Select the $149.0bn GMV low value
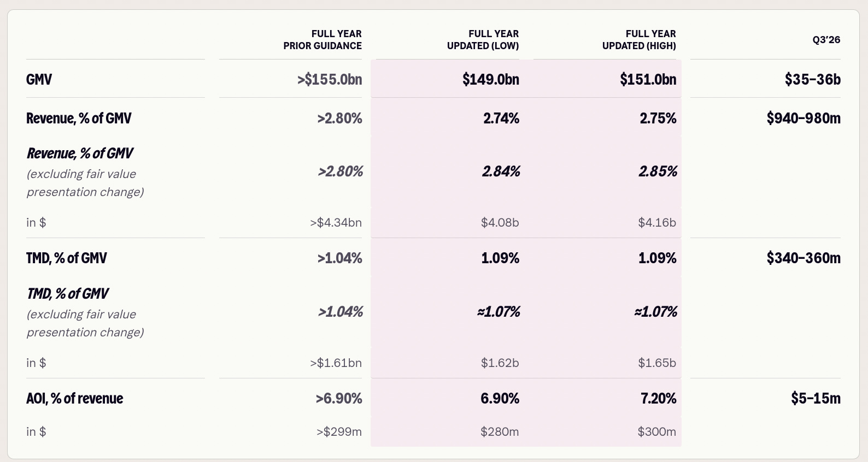This screenshot has width=868, height=462. tap(491, 80)
